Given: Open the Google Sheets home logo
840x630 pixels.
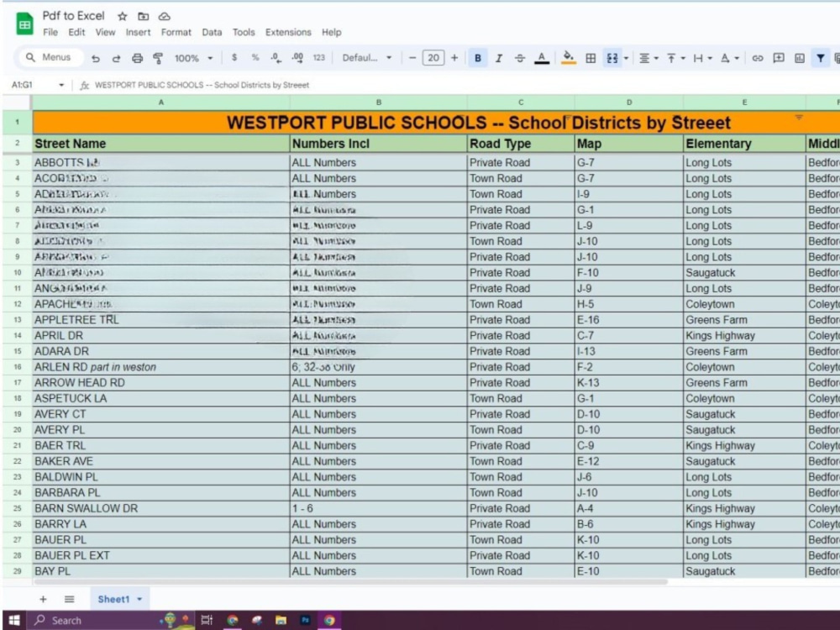Looking at the screenshot, I should [x=24, y=24].
